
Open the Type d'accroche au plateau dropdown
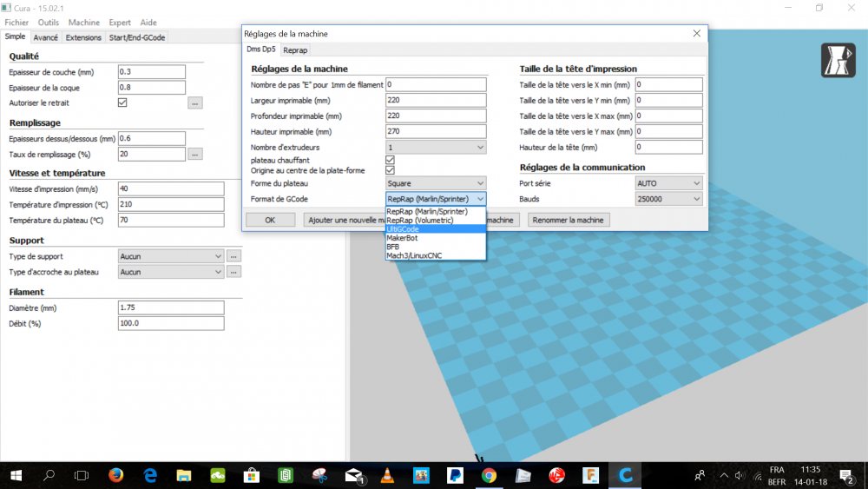click(x=170, y=272)
